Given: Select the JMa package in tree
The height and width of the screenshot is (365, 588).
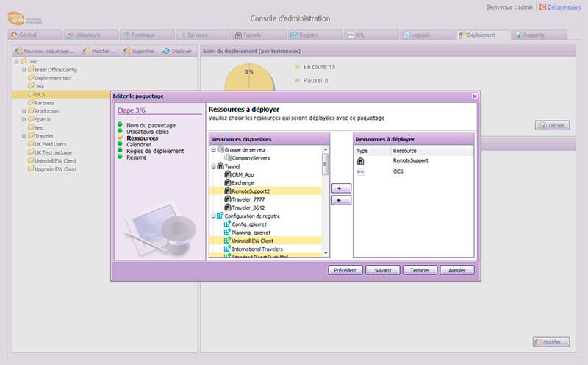Looking at the screenshot, I should (x=40, y=86).
